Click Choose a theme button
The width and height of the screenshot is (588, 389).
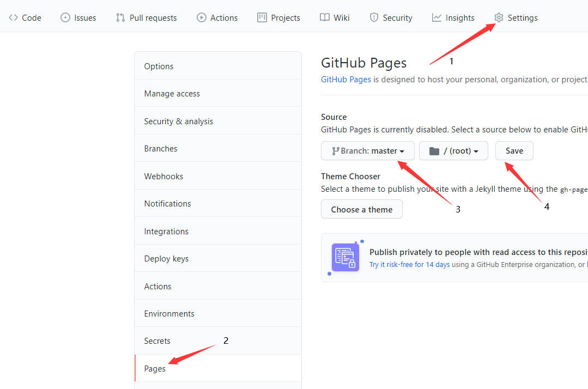pos(362,209)
